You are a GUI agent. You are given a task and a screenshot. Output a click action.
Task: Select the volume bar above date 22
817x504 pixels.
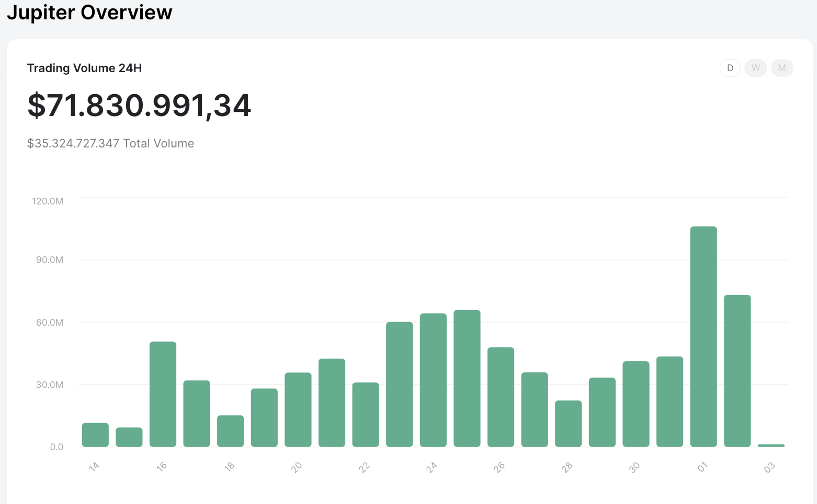[366, 415]
